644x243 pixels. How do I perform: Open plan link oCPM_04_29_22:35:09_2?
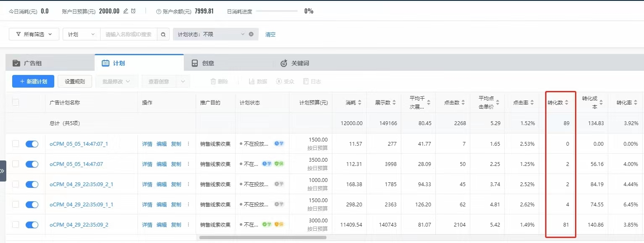[79, 224]
